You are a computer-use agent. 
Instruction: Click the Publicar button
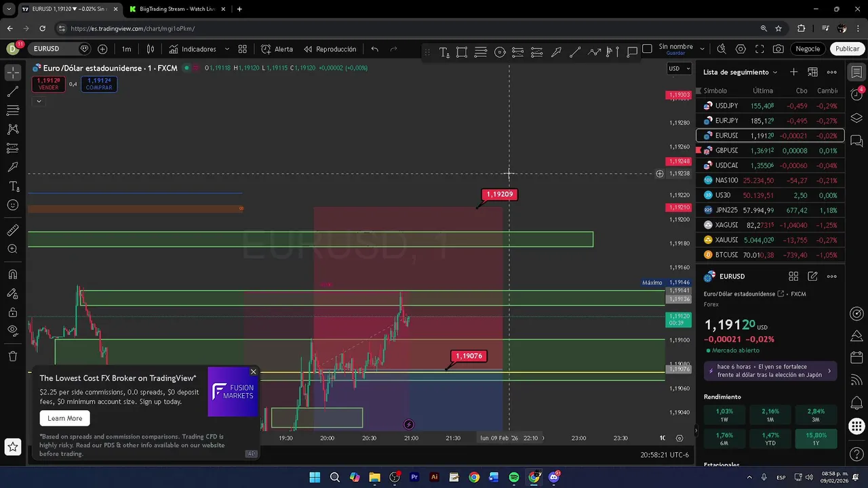coord(847,49)
